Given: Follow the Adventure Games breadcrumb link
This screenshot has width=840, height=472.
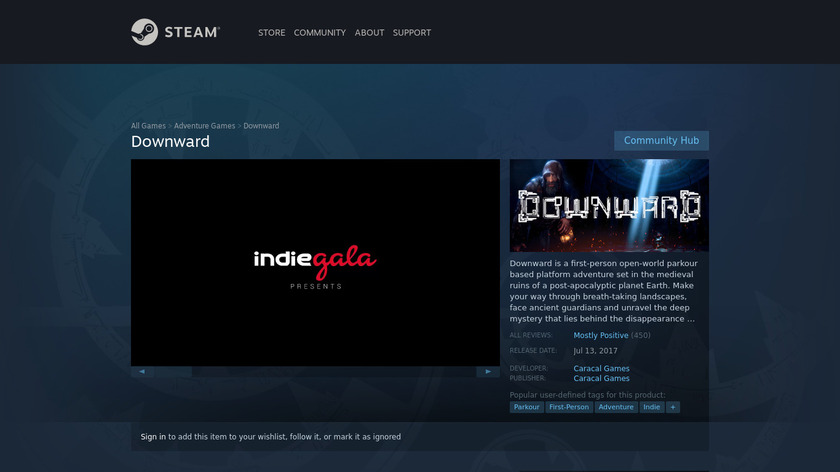Looking at the screenshot, I should [205, 126].
